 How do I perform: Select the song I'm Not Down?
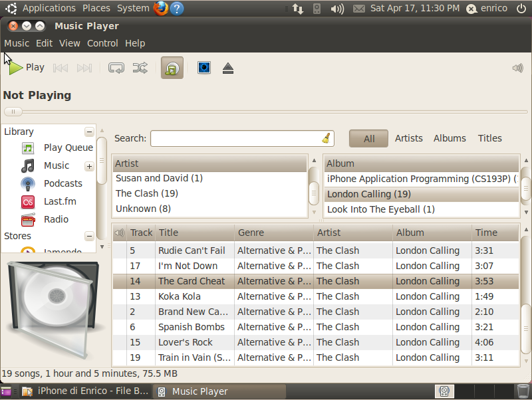coord(316,266)
